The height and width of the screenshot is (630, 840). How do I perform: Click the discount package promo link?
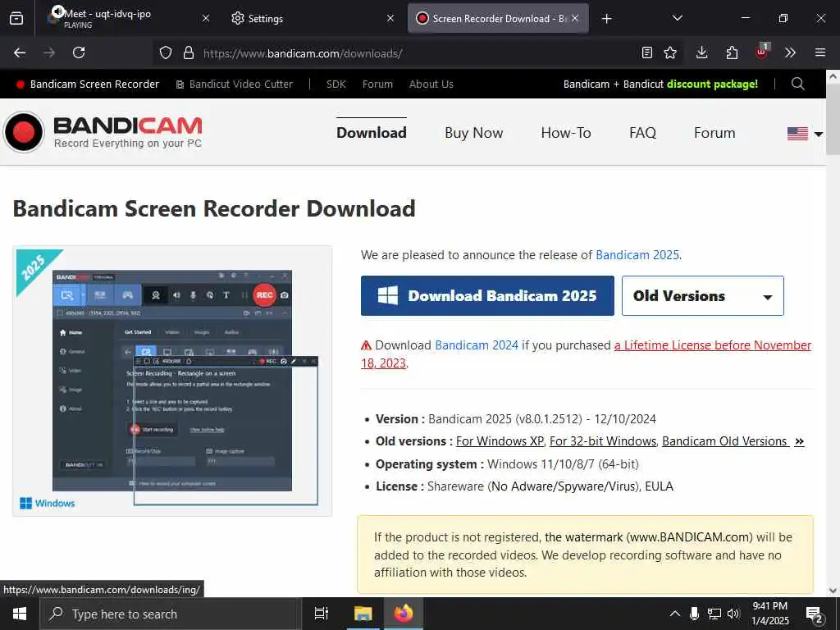(x=660, y=84)
